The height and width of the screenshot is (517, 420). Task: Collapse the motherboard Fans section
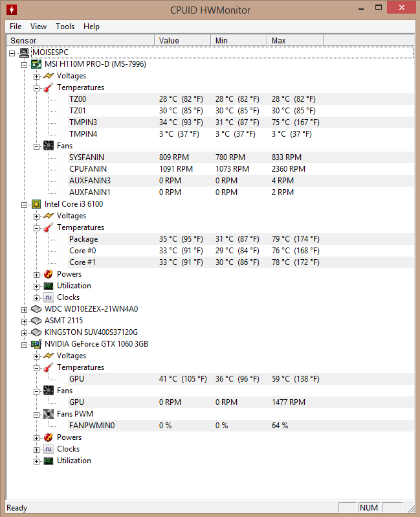click(x=36, y=146)
